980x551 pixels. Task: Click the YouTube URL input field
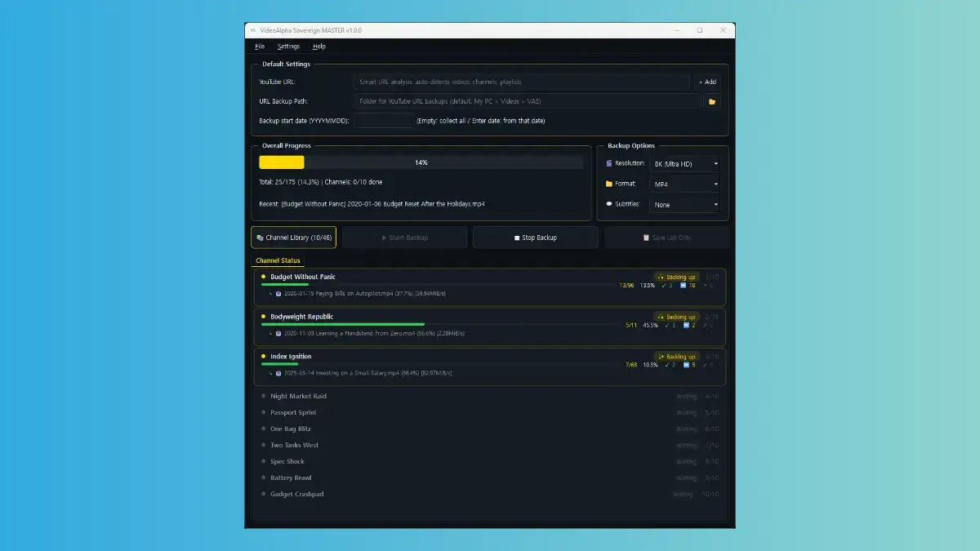522,82
